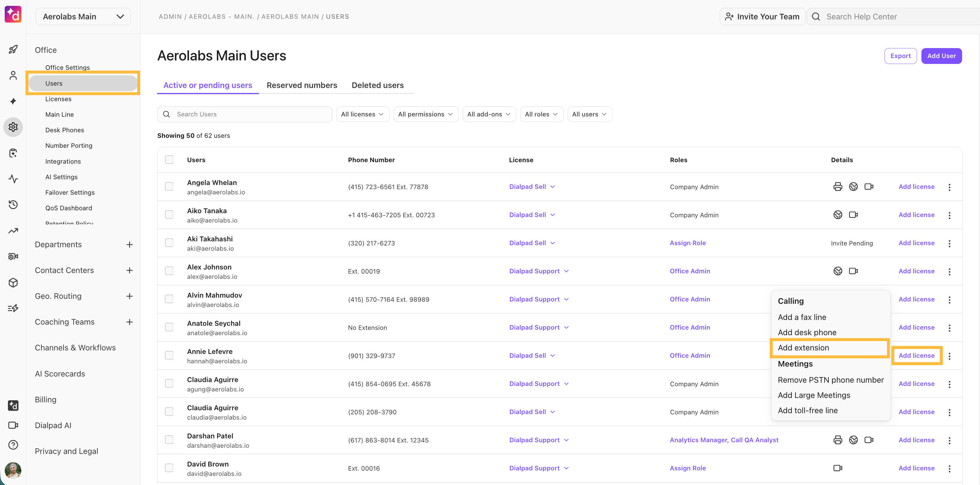This screenshot has height=485, width=980.
Task: Check the box for Aki Takahashi
Action: click(169, 243)
